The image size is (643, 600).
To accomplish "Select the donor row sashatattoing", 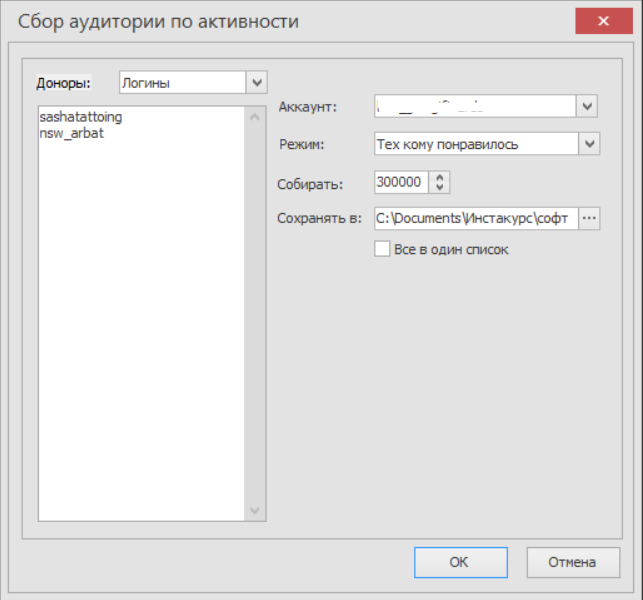I will click(x=81, y=117).
